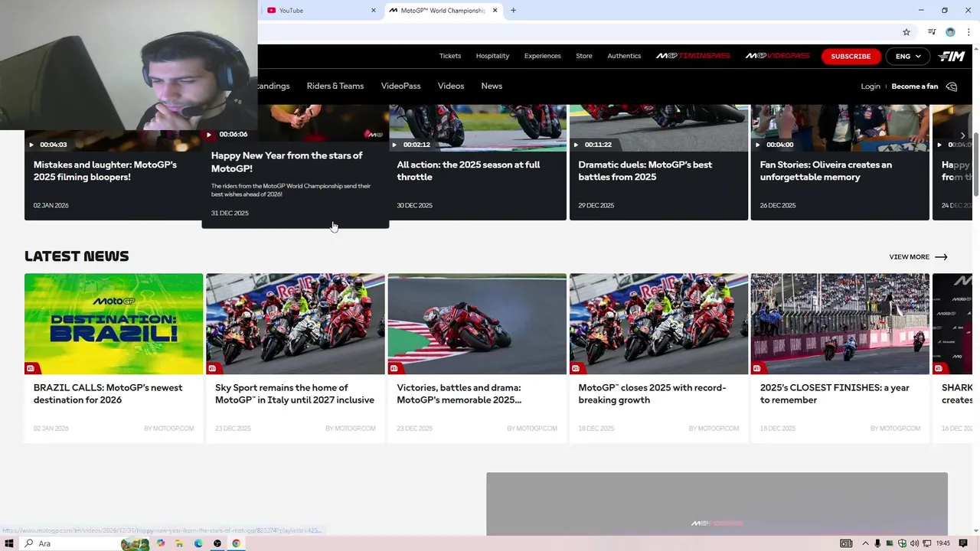Open Chrome from the taskbar
Image resolution: width=980 pixels, height=551 pixels.
236,543
